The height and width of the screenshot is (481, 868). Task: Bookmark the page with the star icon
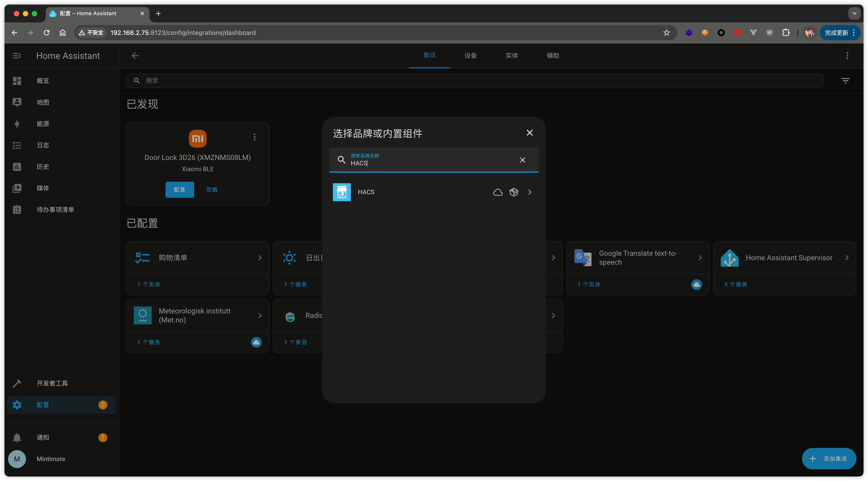point(666,33)
